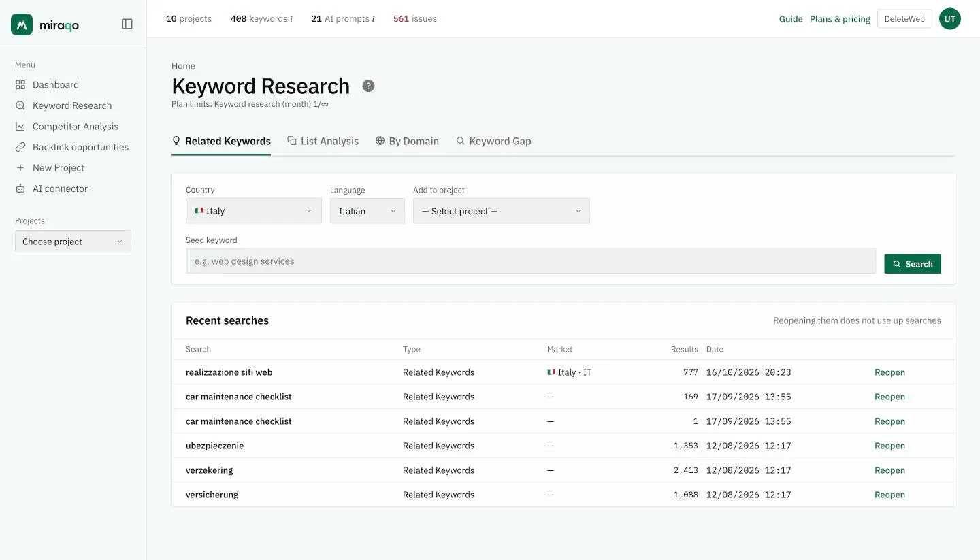Click the miraqo logo icon
The width and height of the screenshot is (980, 560).
(22, 24)
